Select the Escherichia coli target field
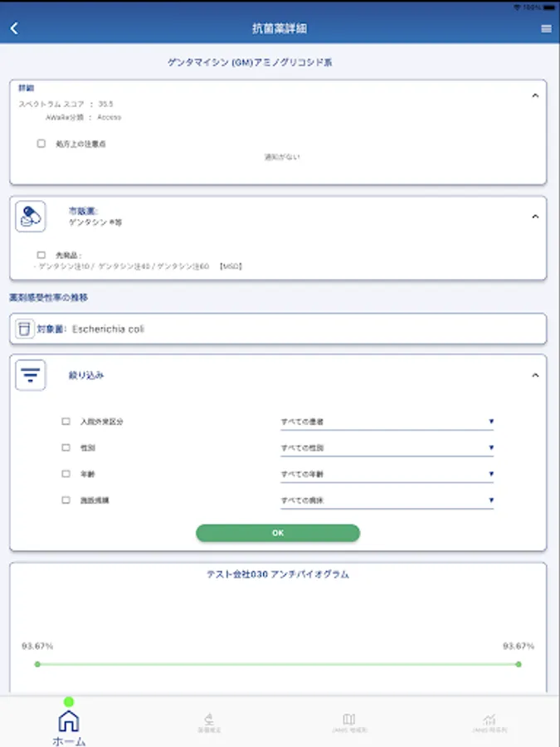This screenshot has height=747, width=560. pyautogui.click(x=278, y=329)
